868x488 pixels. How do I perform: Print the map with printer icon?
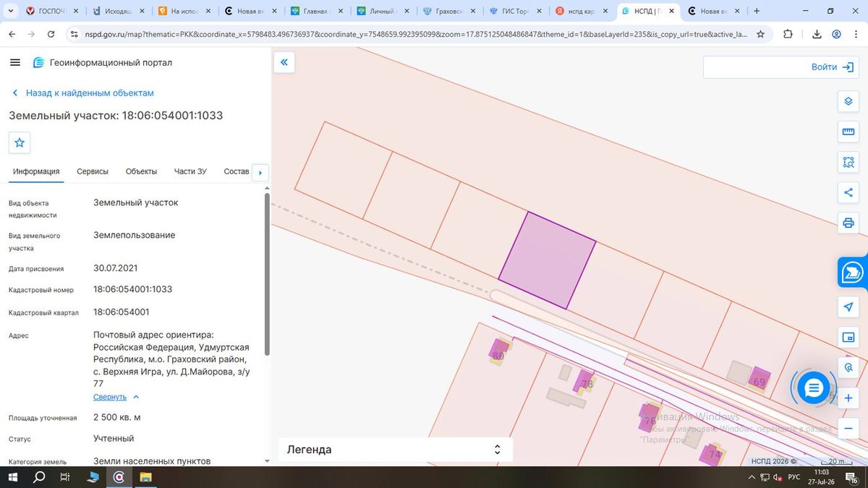848,223
